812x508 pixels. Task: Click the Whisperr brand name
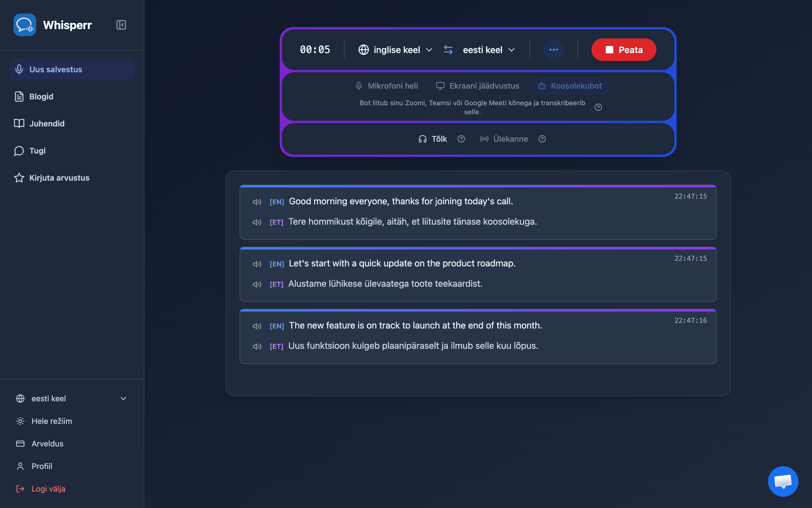pyautogui.click(x=67, y=25)
